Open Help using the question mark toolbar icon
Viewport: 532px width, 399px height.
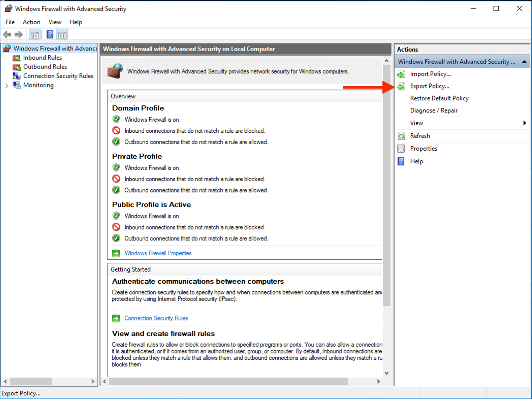pyautogui.click(x=50, y=34)
